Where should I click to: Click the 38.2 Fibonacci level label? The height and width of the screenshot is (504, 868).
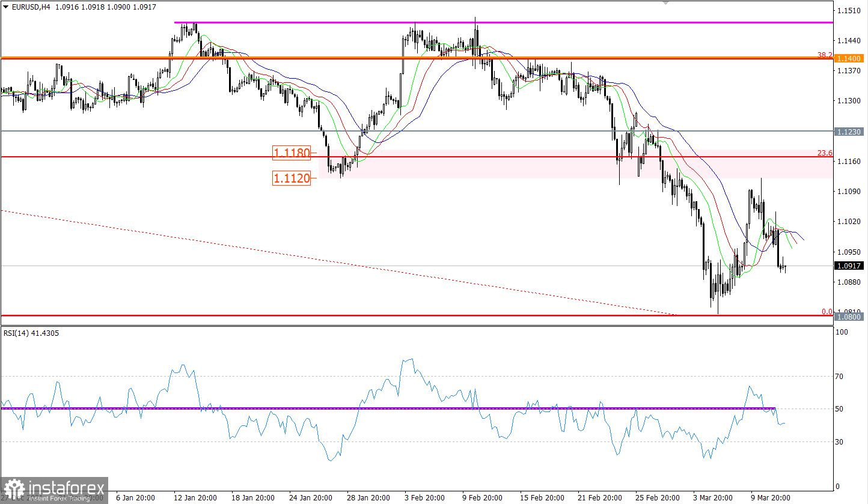pyautogui.click(x=825, y=54)
